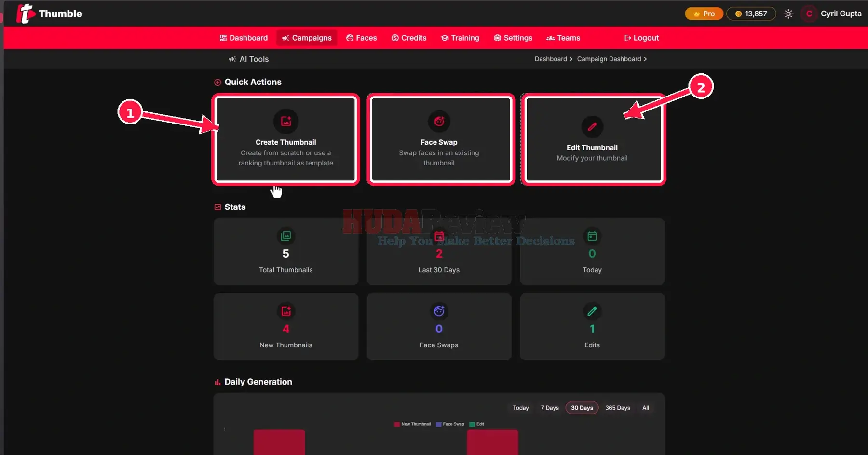
Task: Open the Teams menu item
Action: (563, 38)
